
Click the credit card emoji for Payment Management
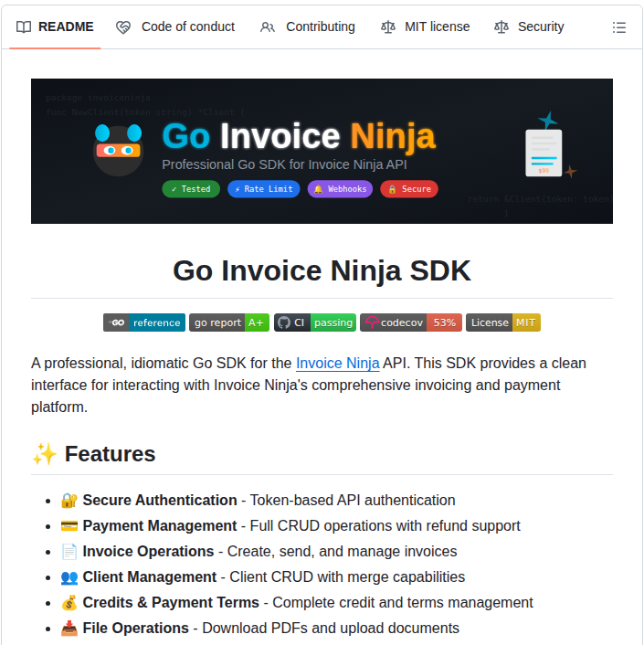[x=69, y=525]
